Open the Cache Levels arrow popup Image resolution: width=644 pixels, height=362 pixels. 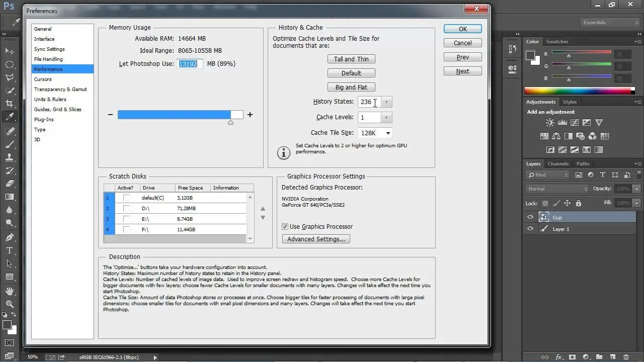click(386, 118)
